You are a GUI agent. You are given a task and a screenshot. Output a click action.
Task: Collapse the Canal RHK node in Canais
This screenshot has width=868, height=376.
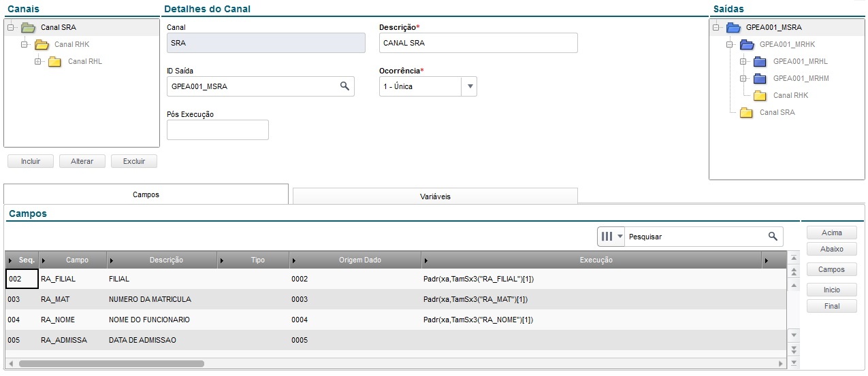[x=25, y=45]
